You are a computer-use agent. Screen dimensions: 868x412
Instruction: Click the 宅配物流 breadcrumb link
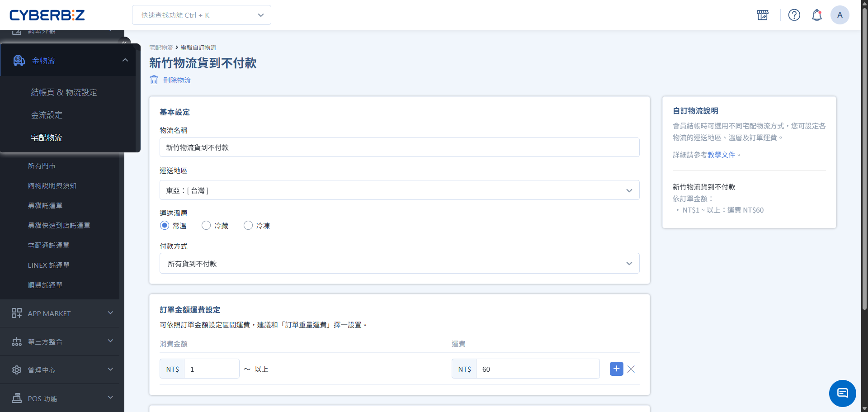coord(161,47)
